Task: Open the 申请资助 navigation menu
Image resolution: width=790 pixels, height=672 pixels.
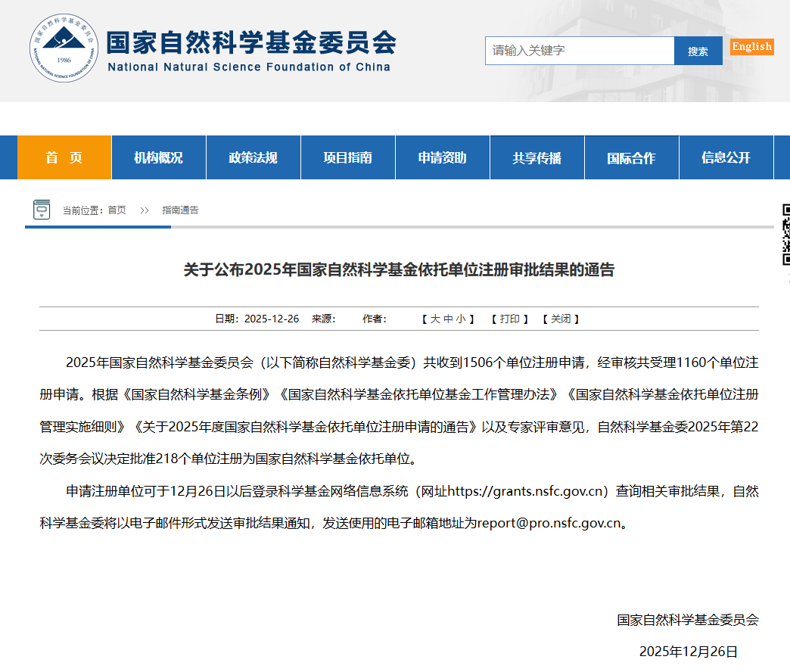Action: (x=442, y=157)
